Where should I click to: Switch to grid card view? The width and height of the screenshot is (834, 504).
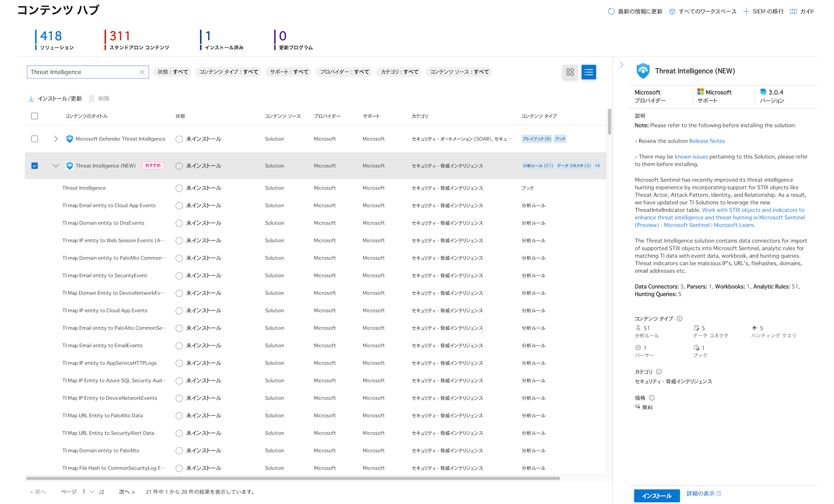(x=570, y=72)
